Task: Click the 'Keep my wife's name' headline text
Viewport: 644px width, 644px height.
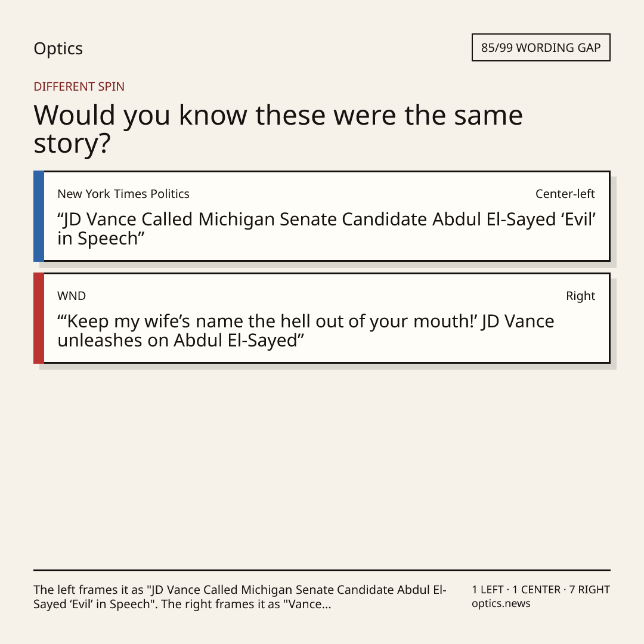Action: click(306, 330)
